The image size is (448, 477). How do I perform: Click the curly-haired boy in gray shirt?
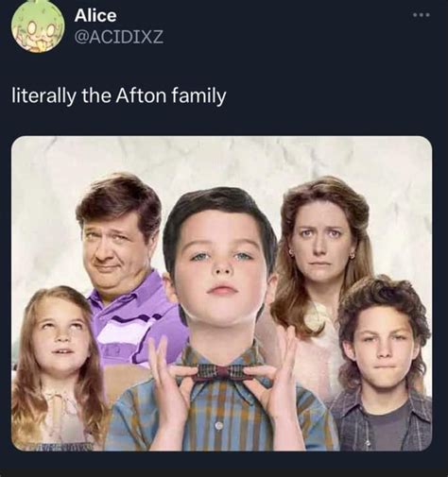click(x=383, y=362)
